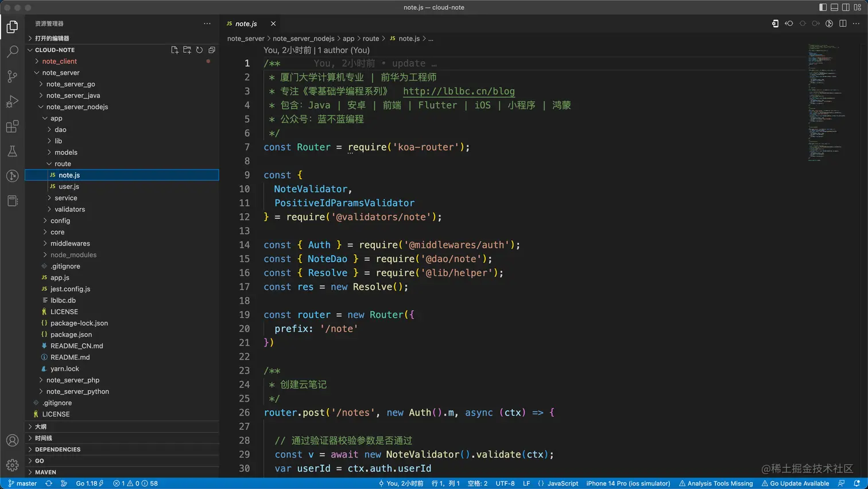Toggle the secondary side bar visibility
The height and width of the screenshot is (489, 868).
(x=846, y=7)
